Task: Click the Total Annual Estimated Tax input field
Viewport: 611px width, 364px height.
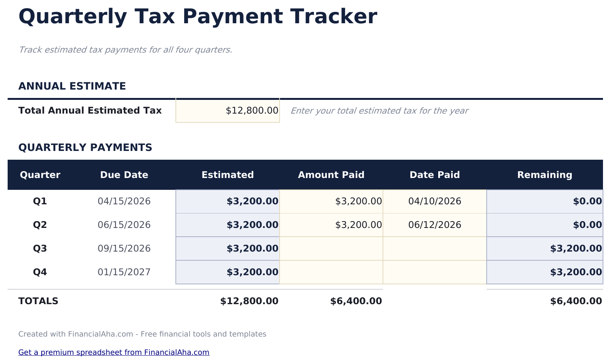Action: [x=227, y=111]
